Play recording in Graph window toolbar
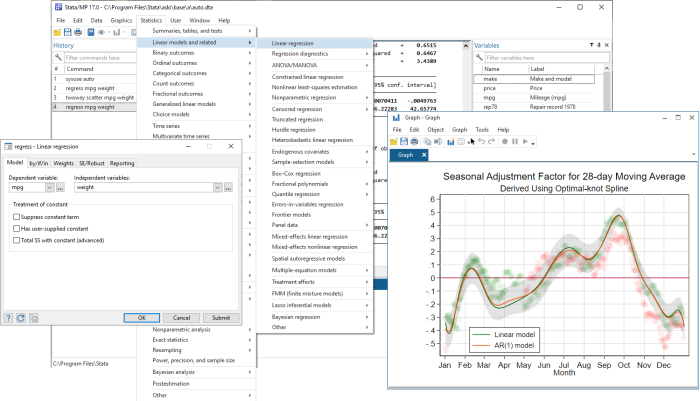This screenshot has width=700, height=401. [525, 142]
